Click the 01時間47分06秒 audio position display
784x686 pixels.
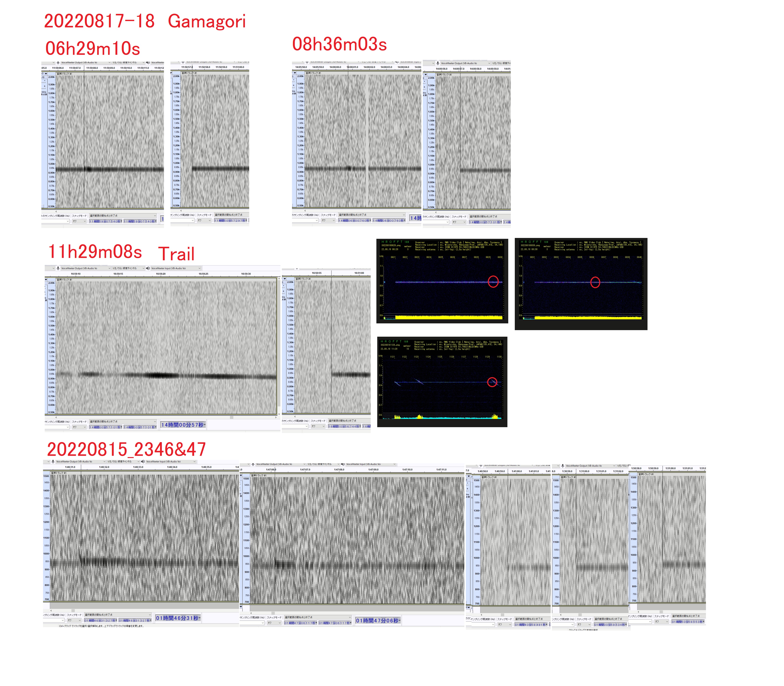pos(377,621)
